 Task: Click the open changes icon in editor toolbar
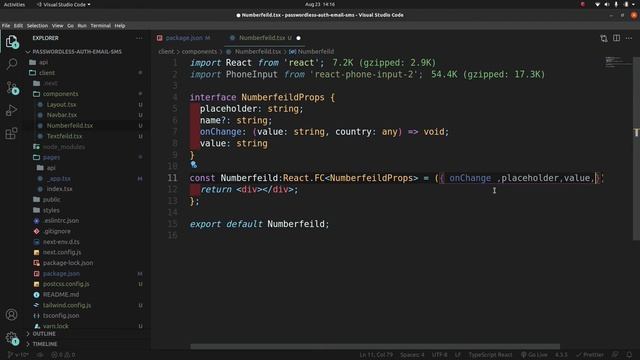[x=604, y=38]
